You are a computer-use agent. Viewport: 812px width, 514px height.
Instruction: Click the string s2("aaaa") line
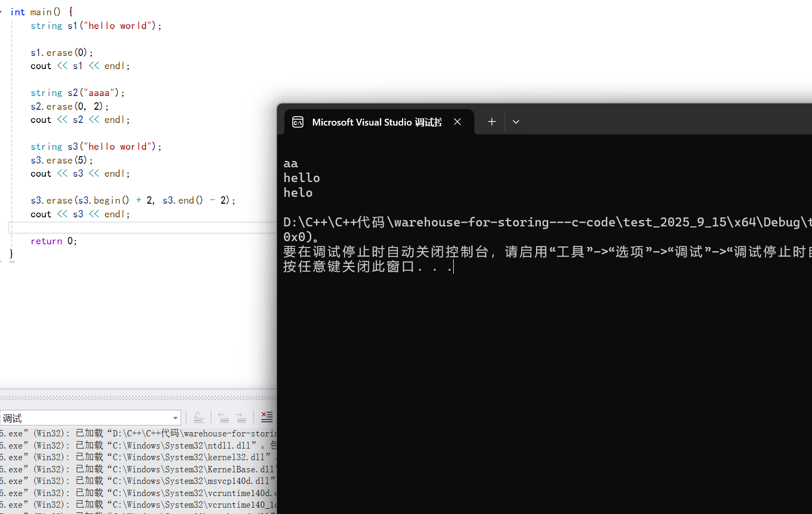pos(78,93)
